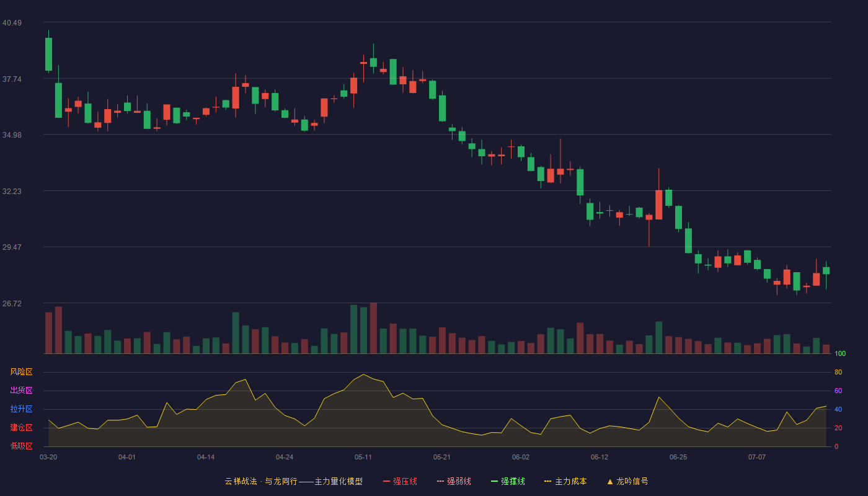Image resolution: width=868 pixels, height=496 pixels.
Task: Click the purple 60 indicator scale value
Action: coord(838,391)
